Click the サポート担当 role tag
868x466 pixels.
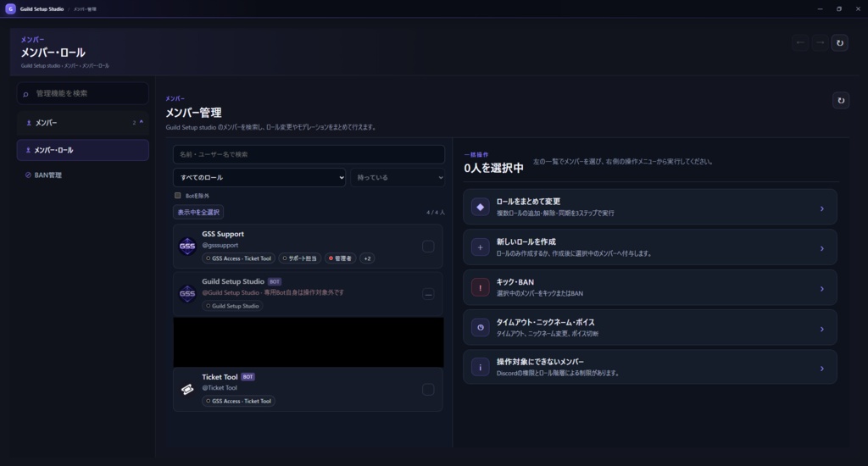[x=299, y=258]
